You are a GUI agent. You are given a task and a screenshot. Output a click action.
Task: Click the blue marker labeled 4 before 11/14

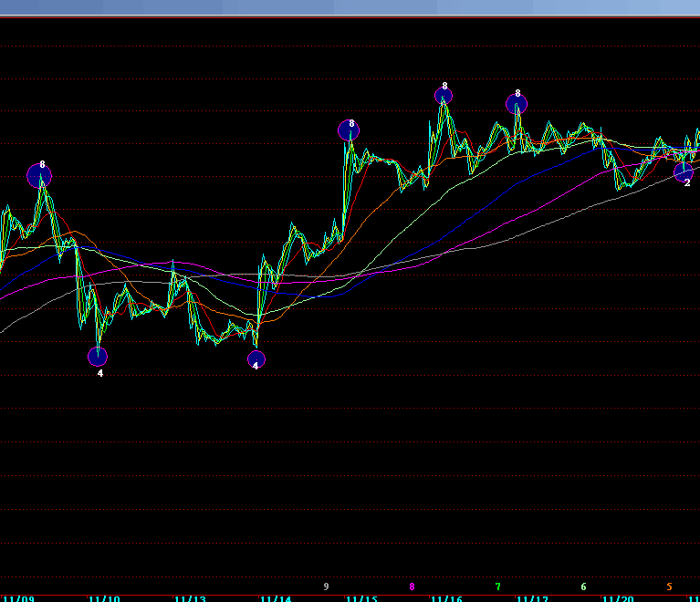[x=256, y=359]
